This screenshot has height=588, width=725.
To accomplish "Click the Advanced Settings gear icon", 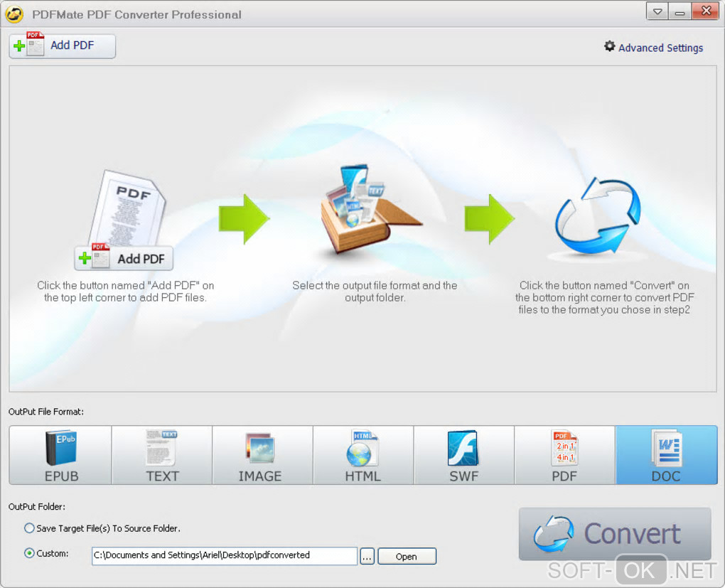I will pos(610,46).
